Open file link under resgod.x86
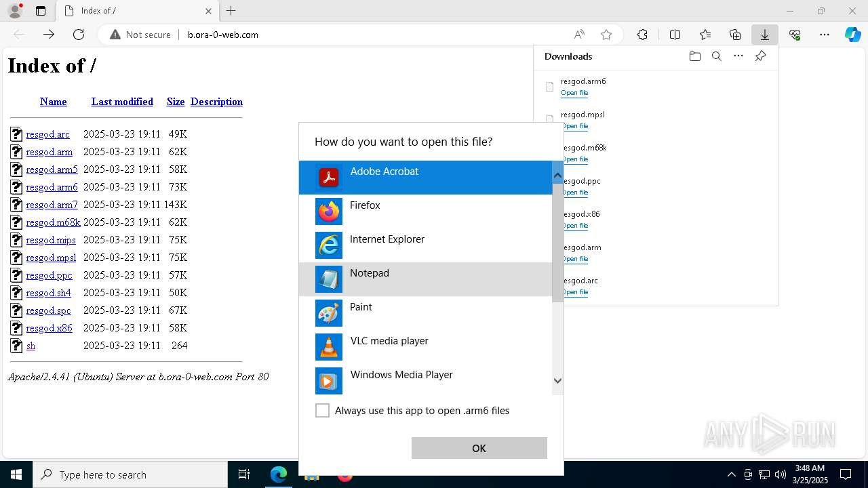 pos(574,226)
